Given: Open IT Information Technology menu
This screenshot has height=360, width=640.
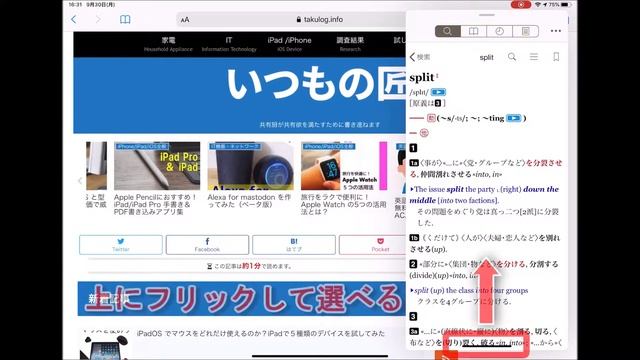Looking at the screenshot, I should pyautogui.click(x=229, y=44).
